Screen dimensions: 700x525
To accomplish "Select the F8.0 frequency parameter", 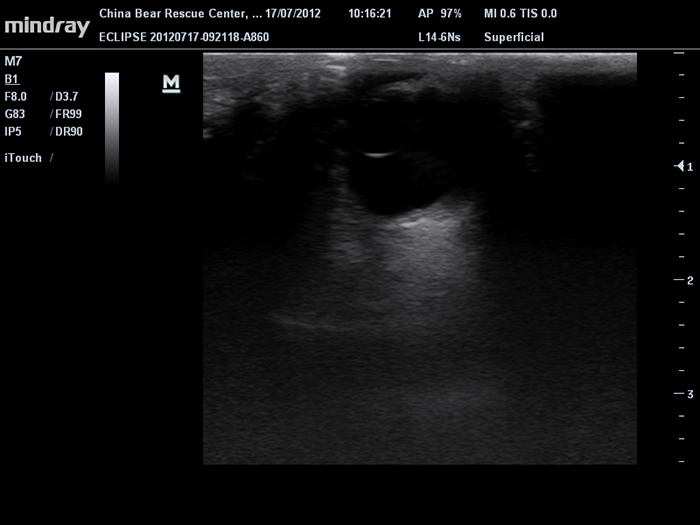I will coord(18,96).
